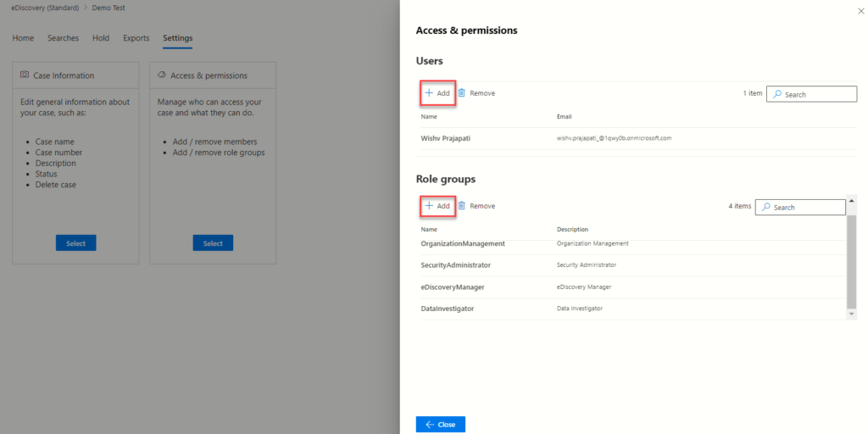
Task: Switch to the Exports tab
Action: [x=136, y=38]
